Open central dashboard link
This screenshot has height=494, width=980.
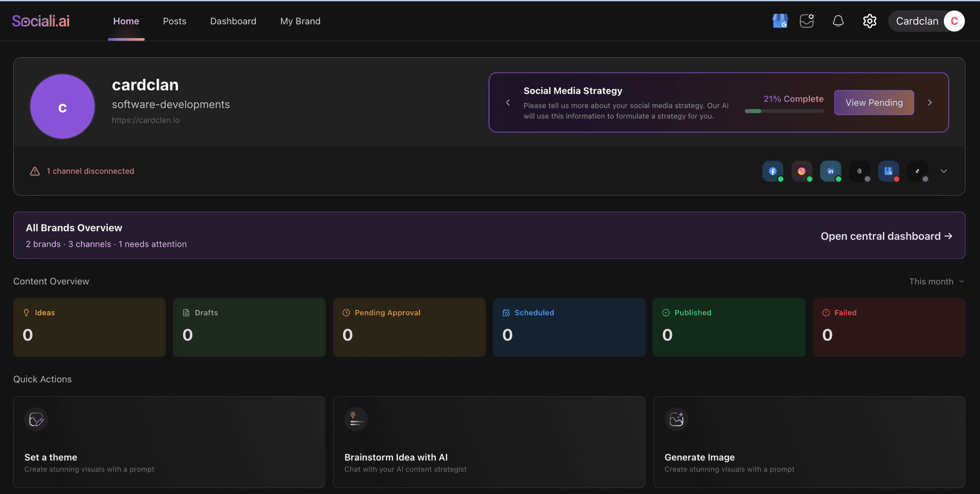point(886,236)
